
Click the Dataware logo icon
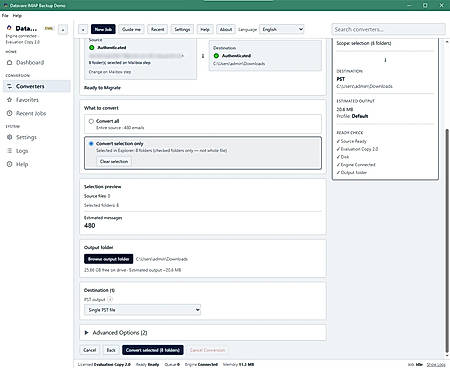coord(9,28)
